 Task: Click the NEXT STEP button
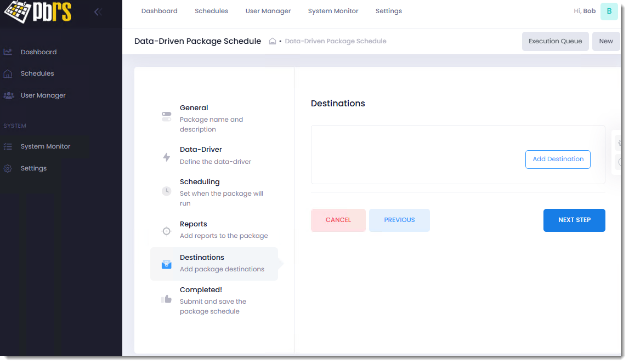574,220
